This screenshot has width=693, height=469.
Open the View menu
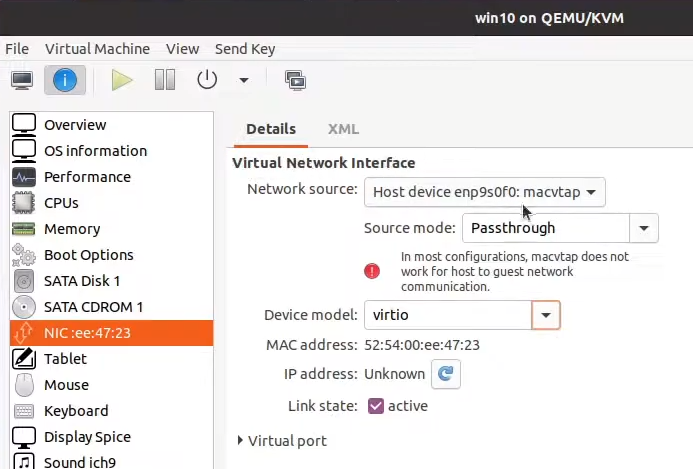point(183,49)
